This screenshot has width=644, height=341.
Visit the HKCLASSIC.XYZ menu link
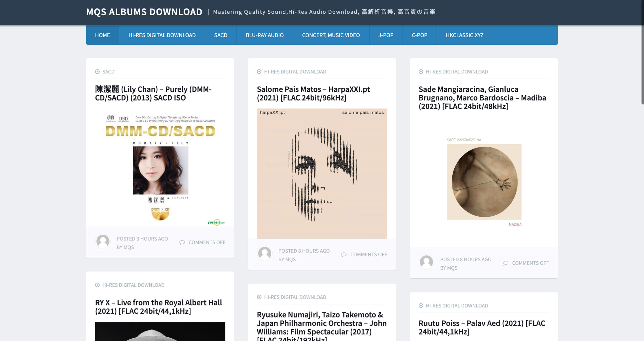pyautogui.click(x=464, y=35)
